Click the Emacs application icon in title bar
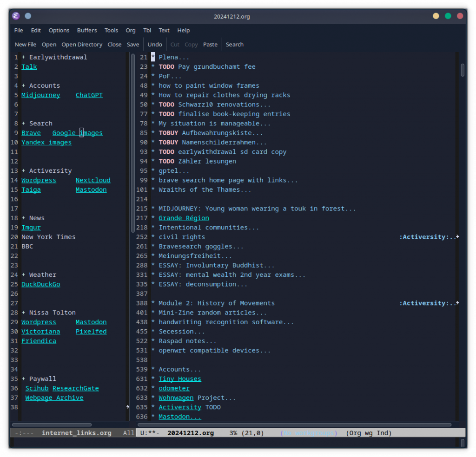Screen dimensions: 476x457 coord(16,16)
